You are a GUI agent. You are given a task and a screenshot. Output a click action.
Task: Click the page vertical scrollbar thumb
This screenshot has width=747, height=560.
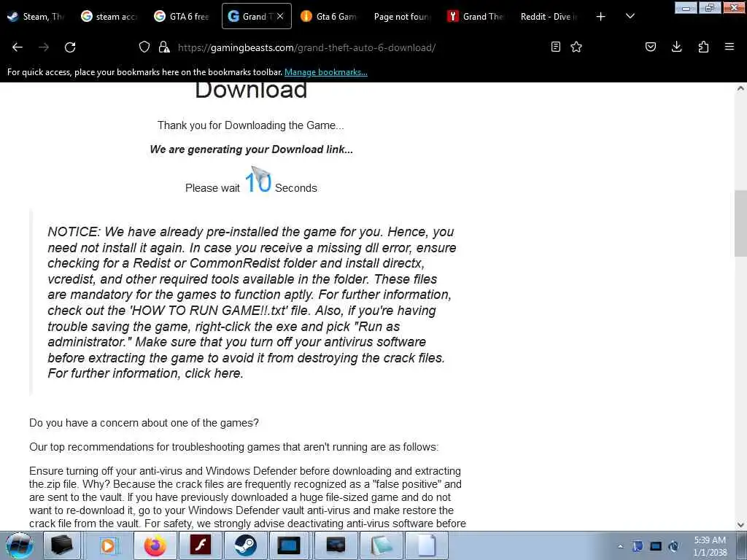point(740,223)
